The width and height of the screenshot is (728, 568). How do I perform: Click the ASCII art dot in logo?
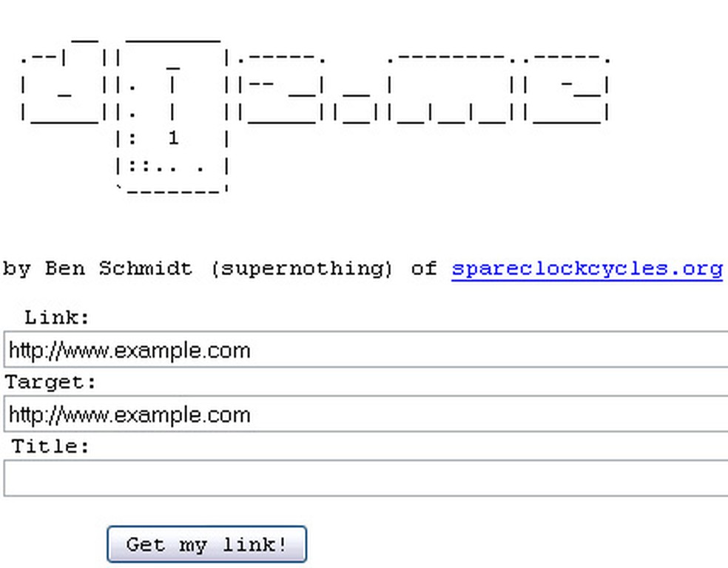pos(357,104)
